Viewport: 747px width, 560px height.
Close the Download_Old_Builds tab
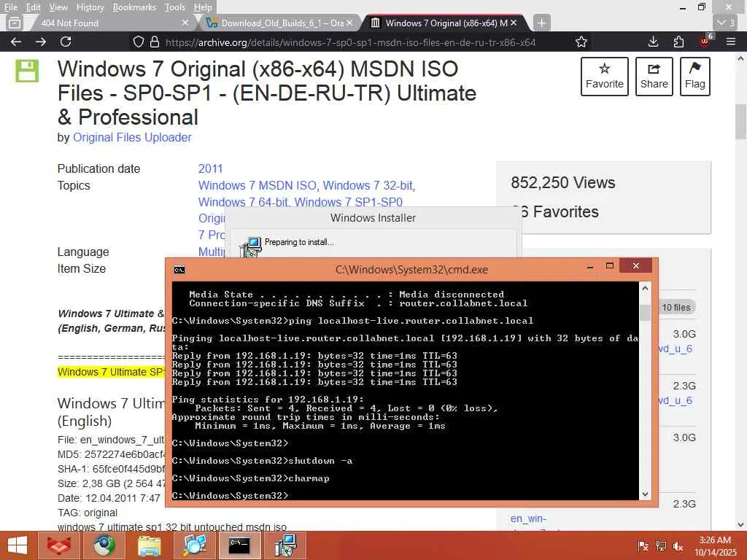click(349, 23)
